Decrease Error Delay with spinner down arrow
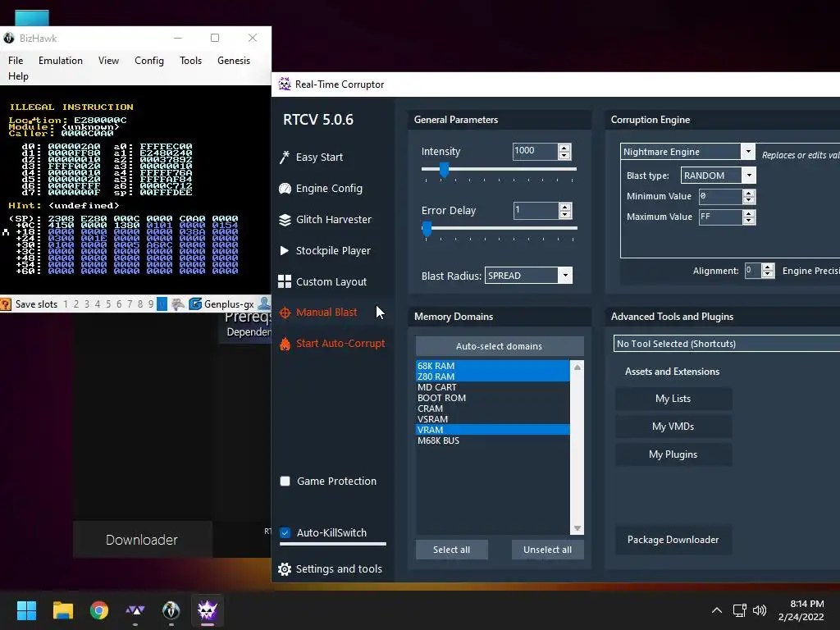This screenshot has width=840, height=630. point(564,214)
